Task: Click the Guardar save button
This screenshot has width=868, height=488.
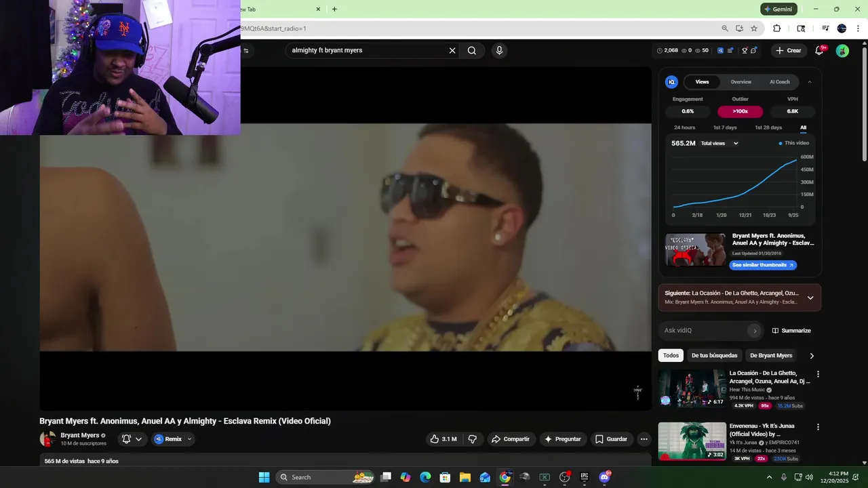Action: (611, 439)
